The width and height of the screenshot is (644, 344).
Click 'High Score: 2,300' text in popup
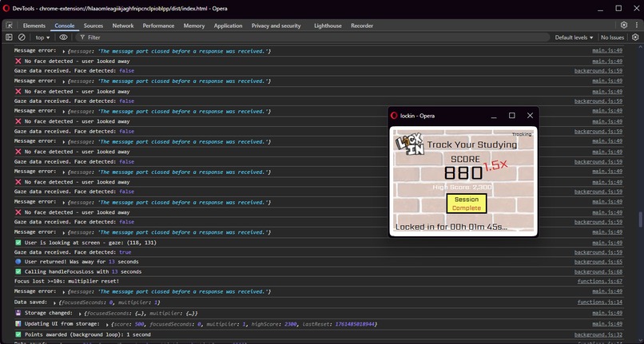[x=462, y=188]
